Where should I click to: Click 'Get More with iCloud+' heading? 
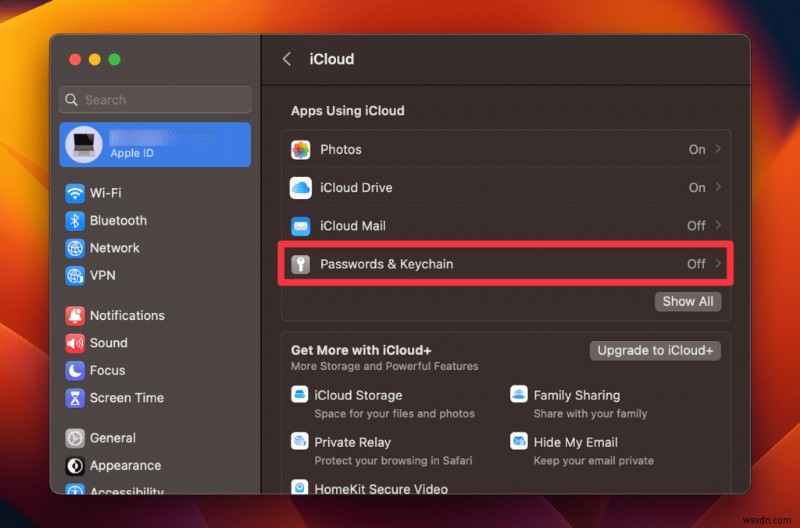point(361,350)
